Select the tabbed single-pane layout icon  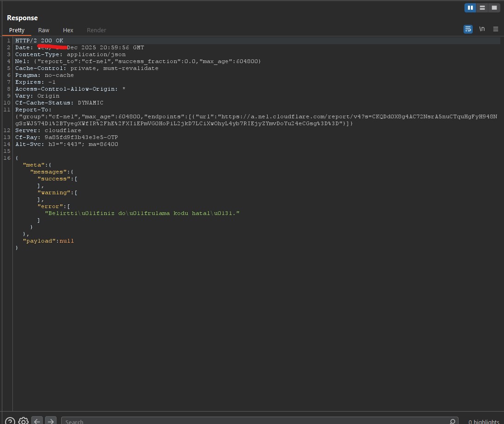tap(494, 8)
